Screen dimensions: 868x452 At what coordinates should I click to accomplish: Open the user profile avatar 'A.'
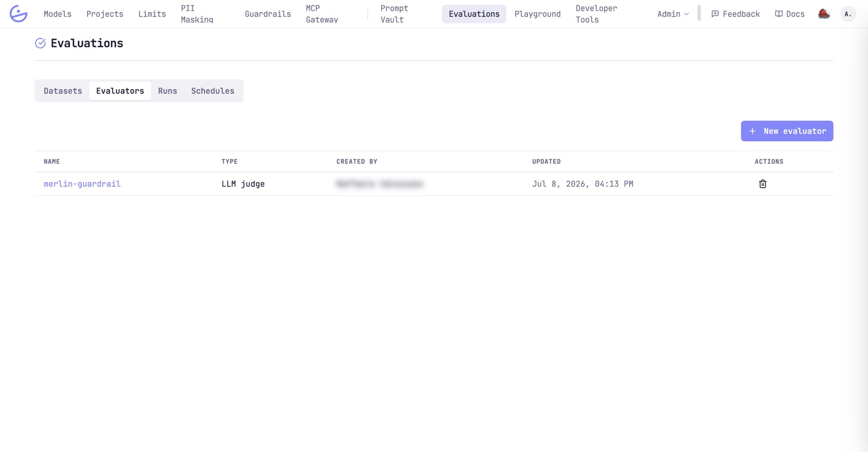coord(848,14)
